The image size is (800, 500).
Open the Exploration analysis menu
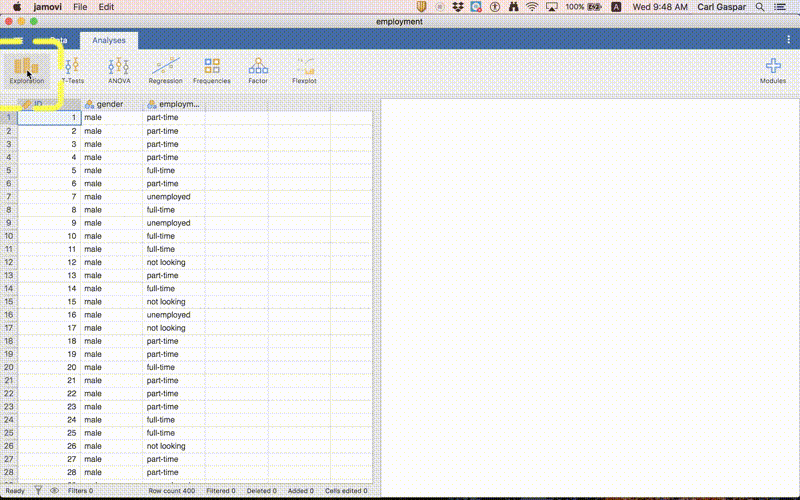tap(27, 69)
